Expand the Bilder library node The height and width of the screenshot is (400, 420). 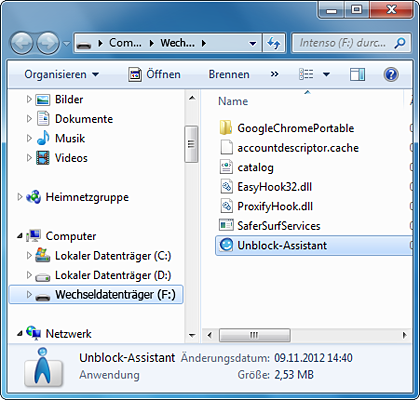[29, 99]
